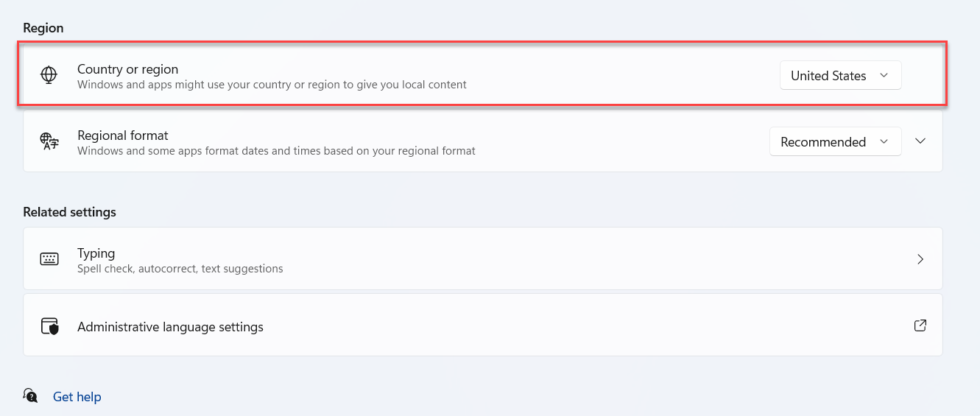Click the Administrative language settings shield icon
Screen dimensions: 980x416
(x=49, y=326)
